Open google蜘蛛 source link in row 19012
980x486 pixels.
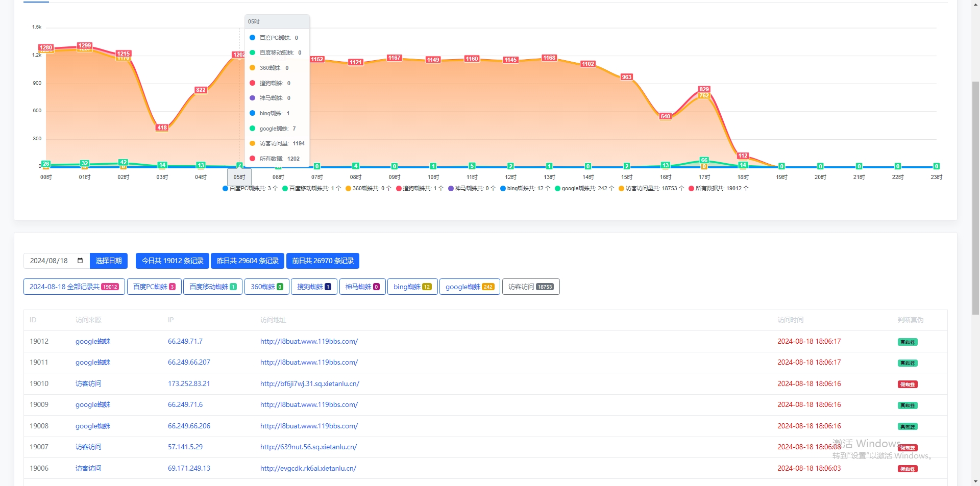click(x=93, y=341)
